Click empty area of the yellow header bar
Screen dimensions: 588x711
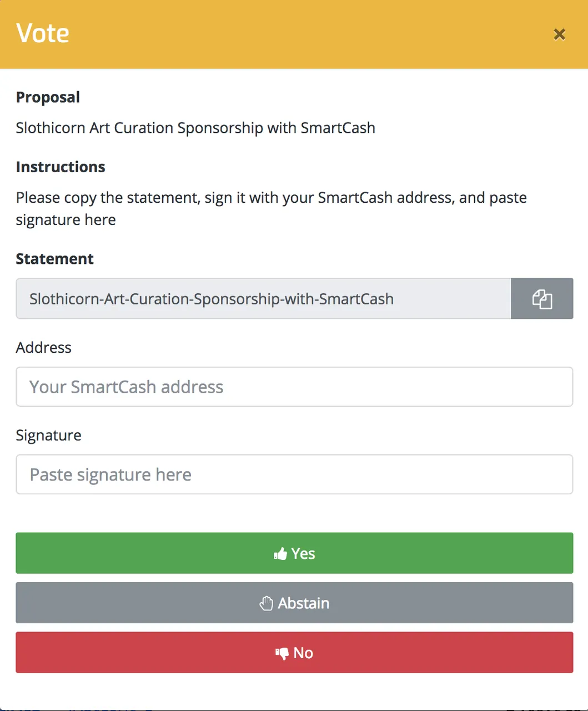coord(305,34)
